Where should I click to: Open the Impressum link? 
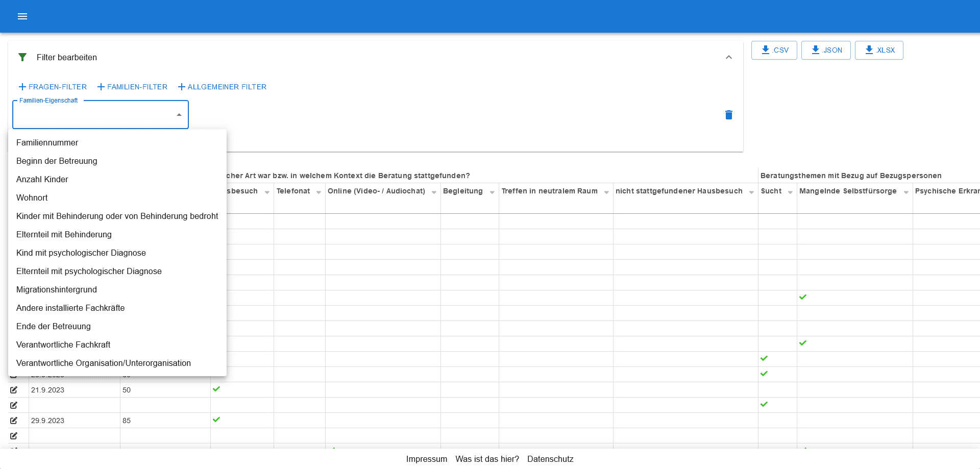[x=426, y=459]
